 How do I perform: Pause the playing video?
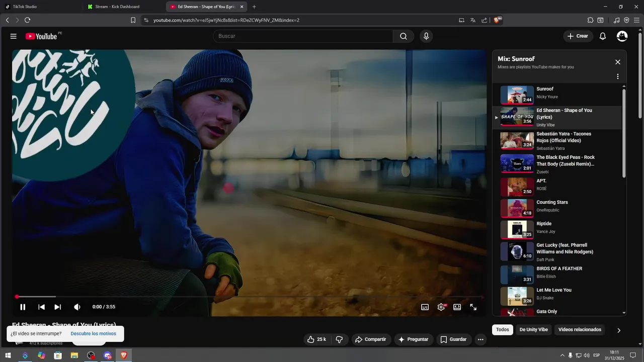coord(23,307)
